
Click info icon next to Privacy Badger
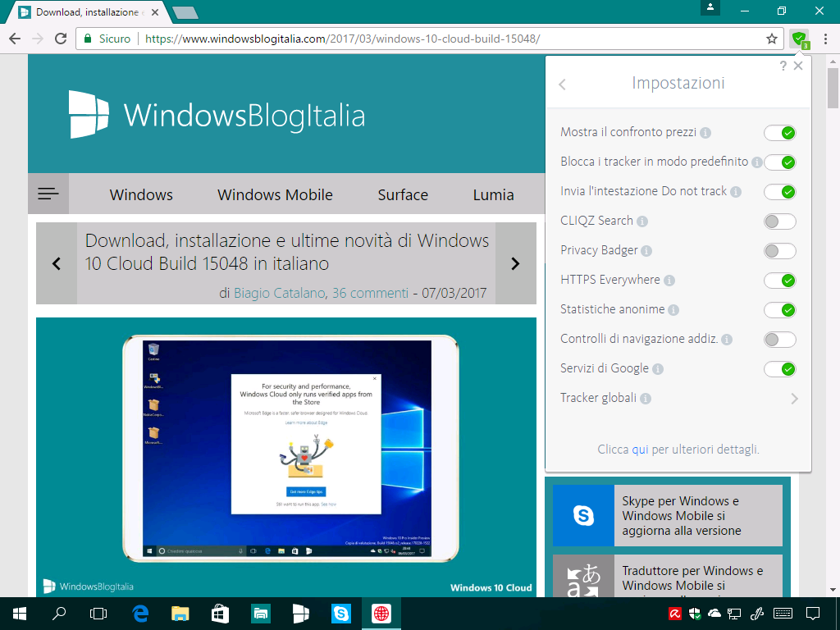[x=646, y=251]
